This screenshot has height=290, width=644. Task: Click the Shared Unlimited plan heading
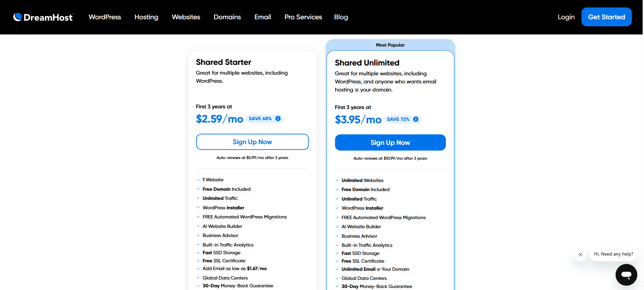click(367, 63)
